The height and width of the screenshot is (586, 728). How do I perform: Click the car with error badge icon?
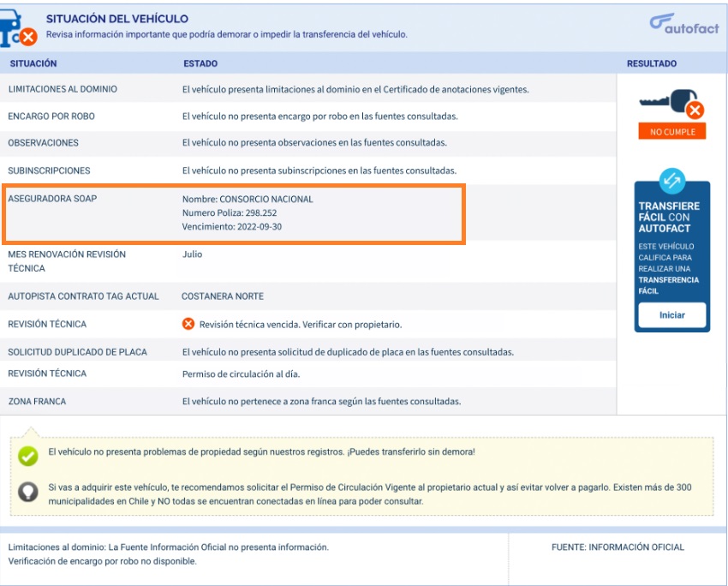coord(19,28)
